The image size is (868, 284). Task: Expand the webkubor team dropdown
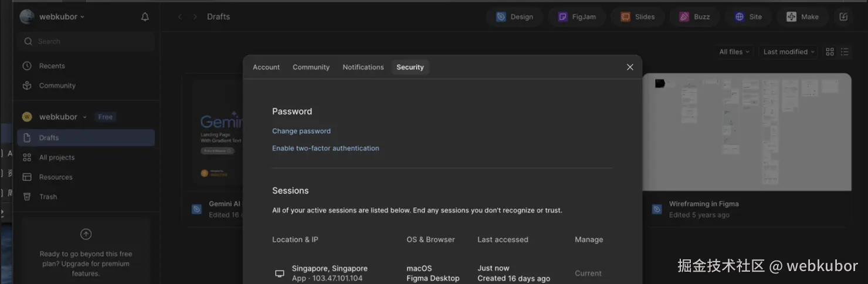pos(63,117)
